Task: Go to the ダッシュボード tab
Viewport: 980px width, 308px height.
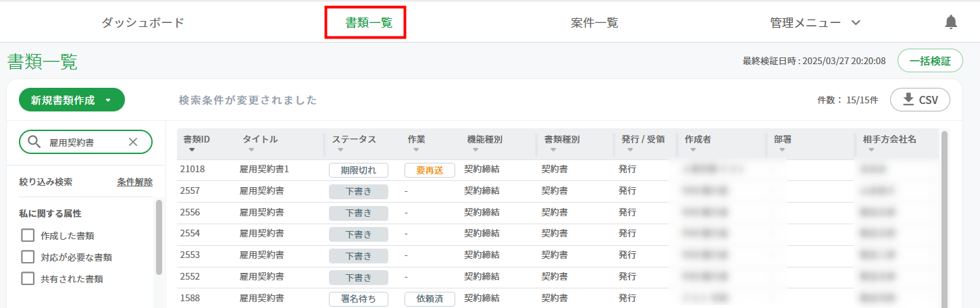Action: click(143, 22)
